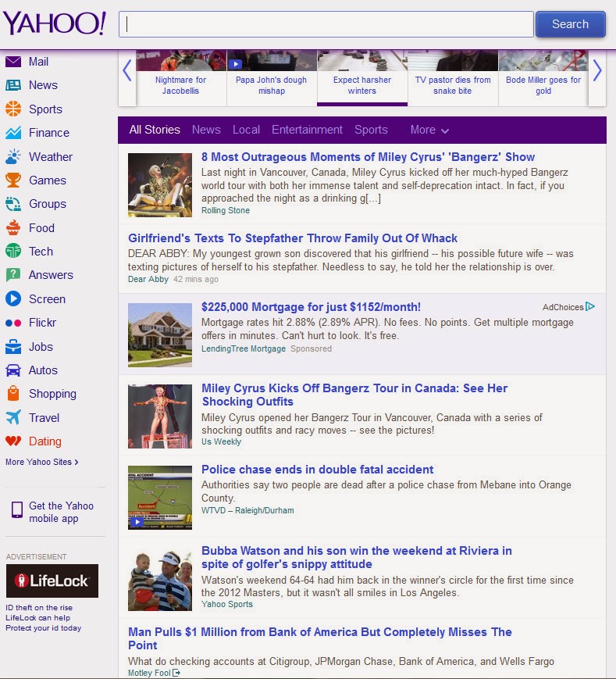Open Man Pulls $1 Million from Bank headline
This screenshot has height=679, width=616.
coord(319,638)
